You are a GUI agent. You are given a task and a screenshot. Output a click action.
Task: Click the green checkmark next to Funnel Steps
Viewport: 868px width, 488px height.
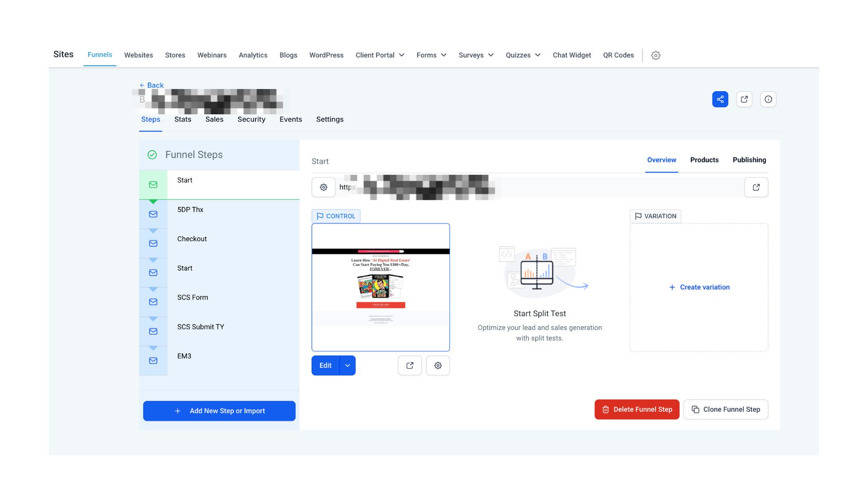[x=152, y=155]
